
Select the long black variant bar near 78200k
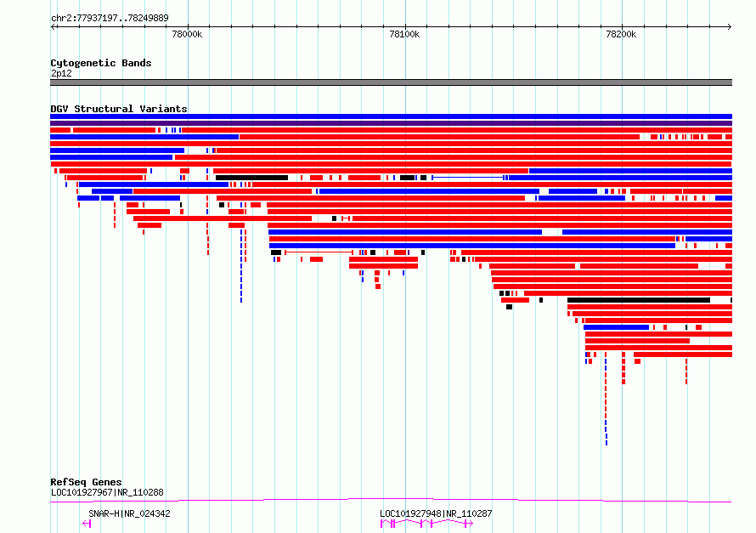639,300
